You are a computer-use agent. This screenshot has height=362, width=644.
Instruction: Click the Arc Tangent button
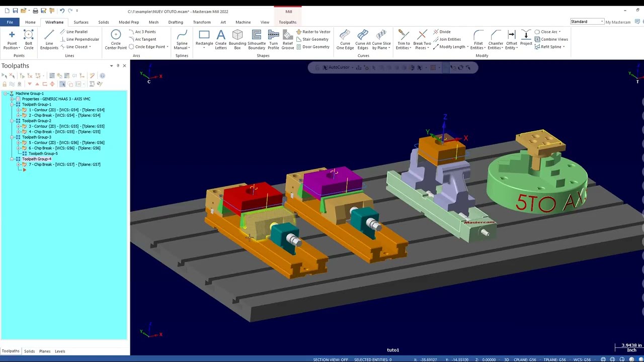point(142,39)
